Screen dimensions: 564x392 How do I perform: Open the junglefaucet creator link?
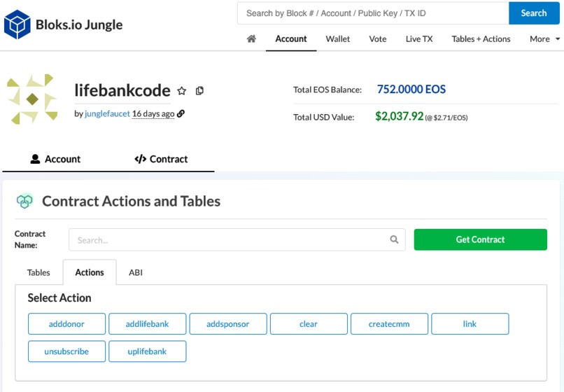pyautogui.click(x=107, y=113)
